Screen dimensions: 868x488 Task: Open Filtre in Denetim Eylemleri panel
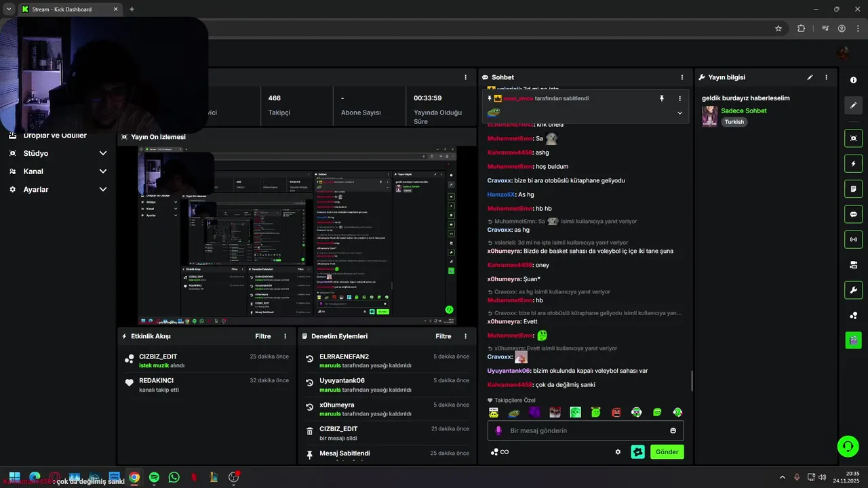coord(443,336)
